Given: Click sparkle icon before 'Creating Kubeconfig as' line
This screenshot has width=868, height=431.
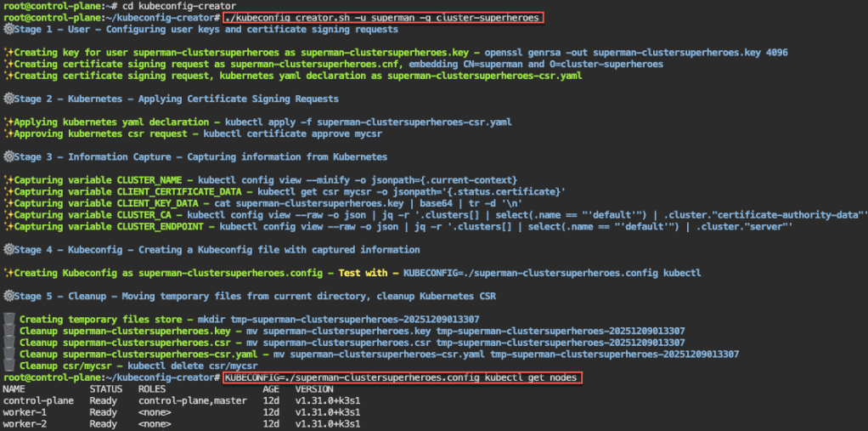Looking at the screenshot, I should (x=8, y=273).
